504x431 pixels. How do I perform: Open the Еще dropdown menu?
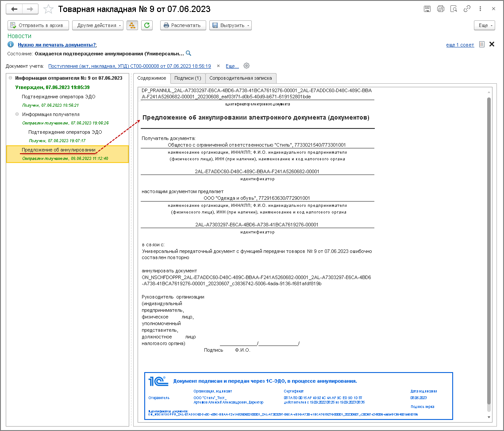coord(485,25)
